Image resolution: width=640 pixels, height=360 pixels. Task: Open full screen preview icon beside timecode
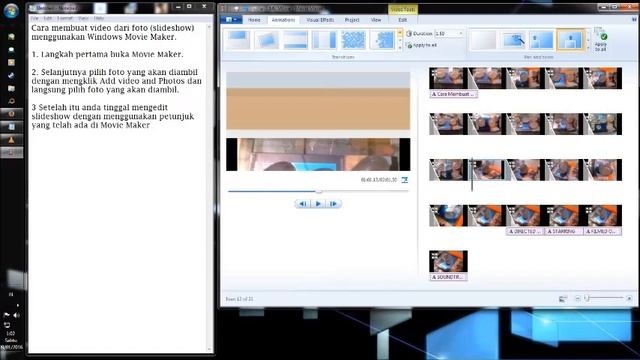coord(404,180)
